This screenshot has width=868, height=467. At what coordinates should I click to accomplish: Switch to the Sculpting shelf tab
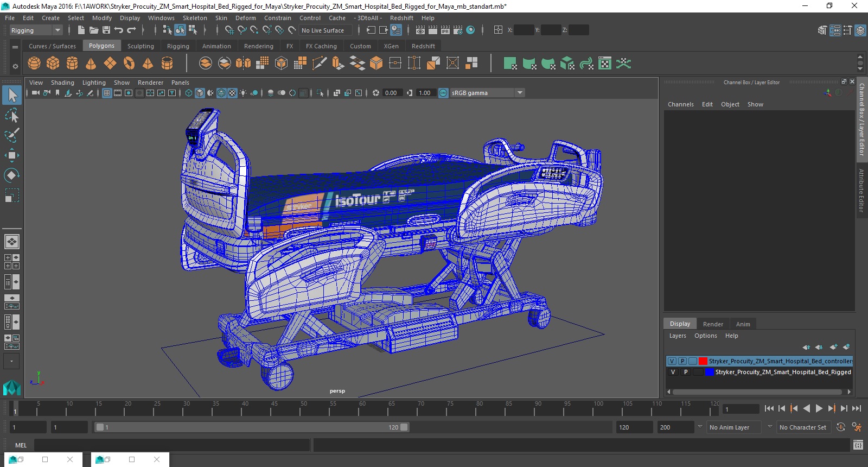pos(141,46)
